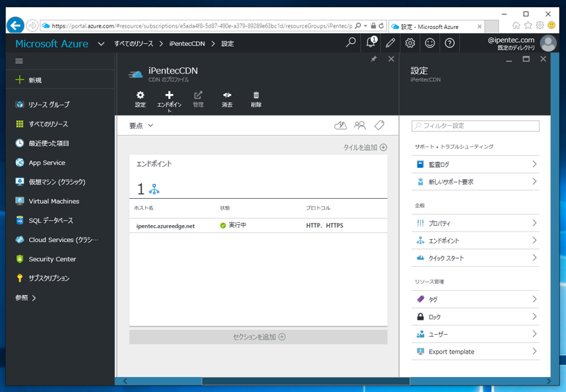Open Security Center in sidebar

click(x=60, y=259)
